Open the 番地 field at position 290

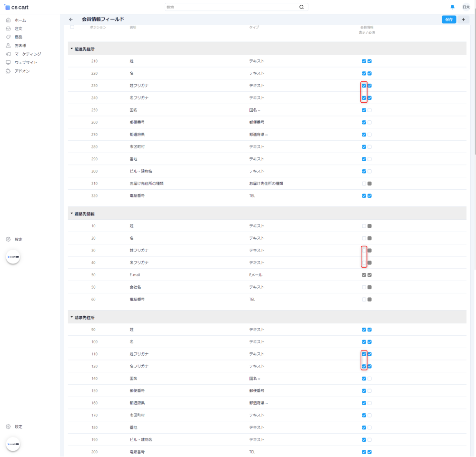[x=134, y=159]
